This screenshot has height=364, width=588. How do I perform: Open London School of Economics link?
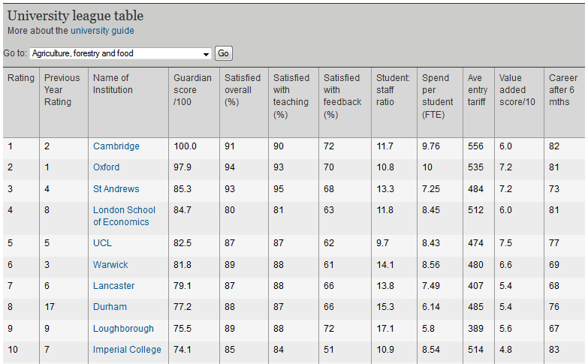point(124,216)
